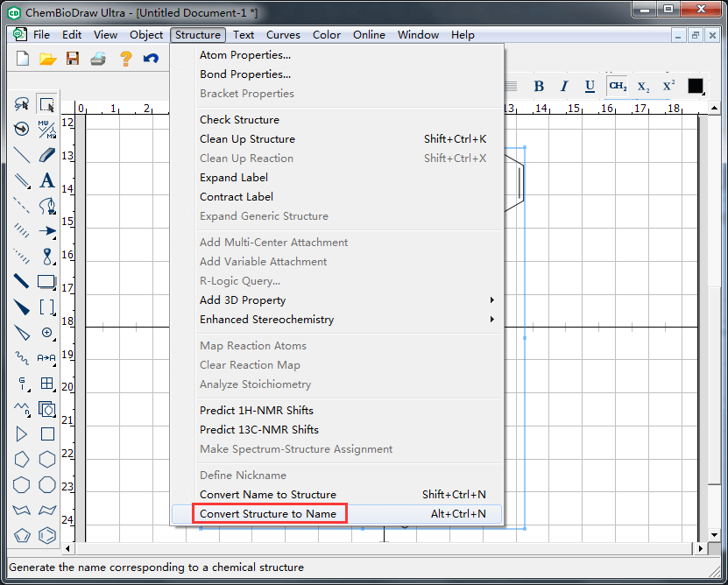Image resolution: width=728 pixels, height=585 pixels.
Task: Choose Convert Name to Structure
Action: (337, 495)
